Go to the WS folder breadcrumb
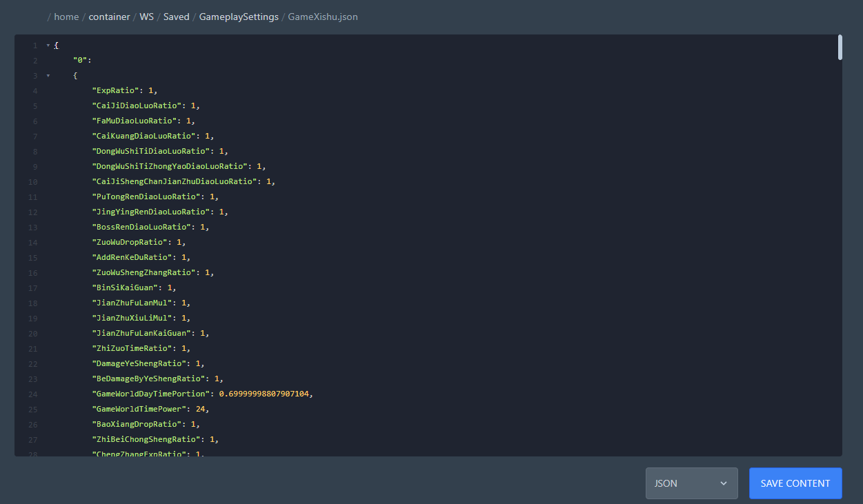The image size is (863, 504). [x=146, y=17]
